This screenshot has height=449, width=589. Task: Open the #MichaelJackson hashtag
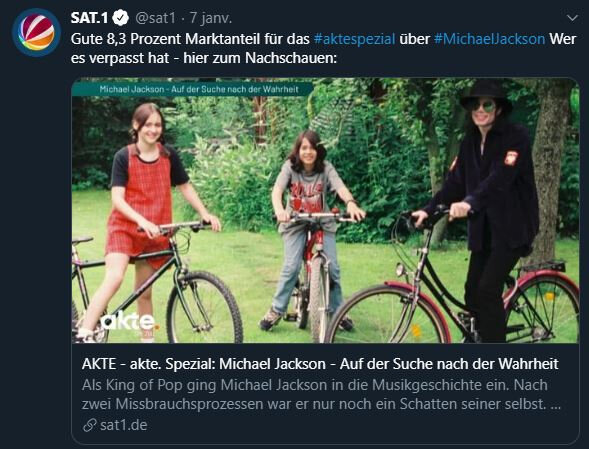coord(489,39)
